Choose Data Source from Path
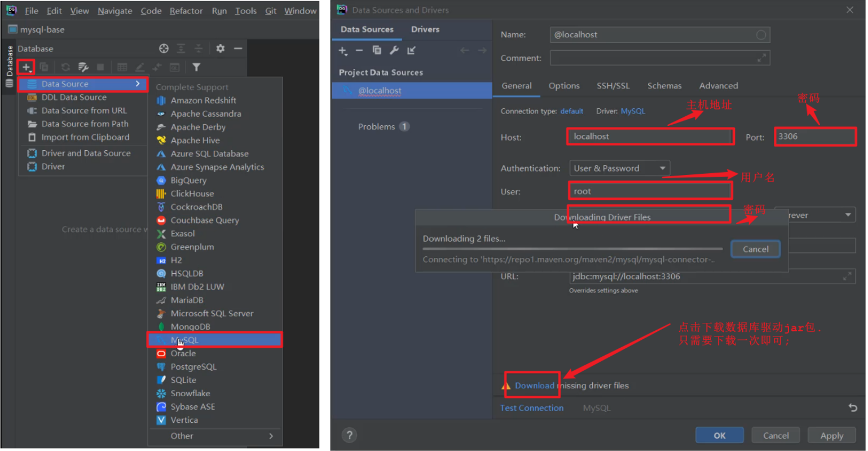 point(83,124)
